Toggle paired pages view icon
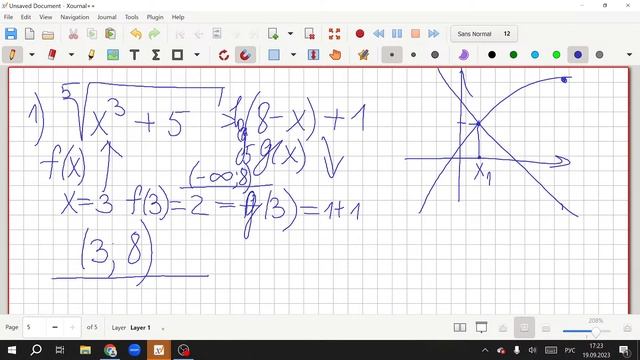The height and width of the screenshot is (360, 640). (460, 327)
